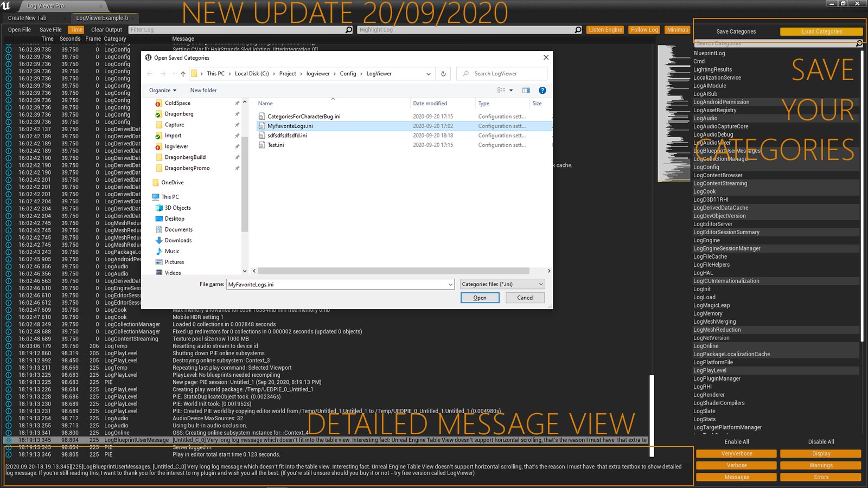The image size is (868, 488).
Task: Click Open to load MyFavoriteLogs.ini
Action: 480,297
